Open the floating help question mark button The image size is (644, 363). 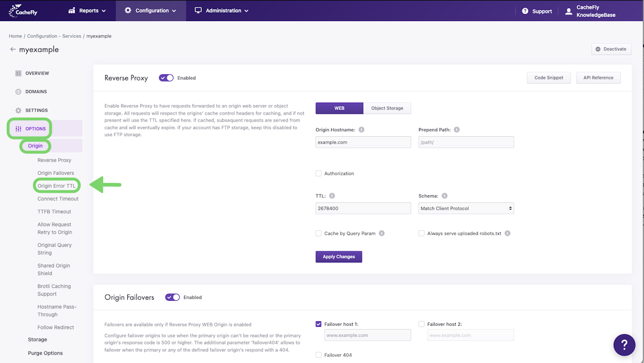click(624, 345)
